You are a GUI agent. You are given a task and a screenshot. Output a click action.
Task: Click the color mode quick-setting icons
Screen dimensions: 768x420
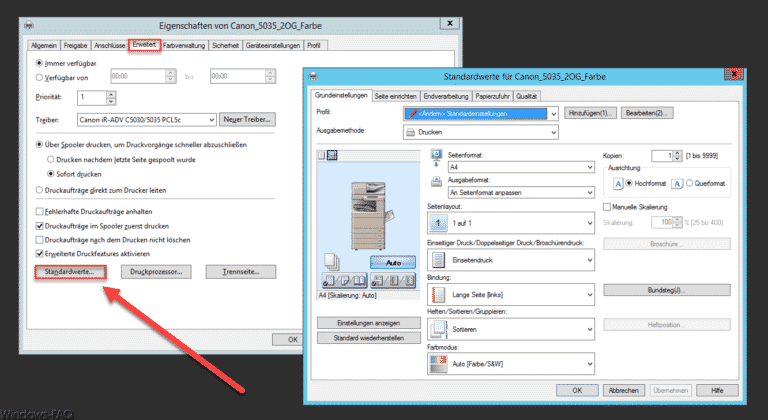coord(393,281)
